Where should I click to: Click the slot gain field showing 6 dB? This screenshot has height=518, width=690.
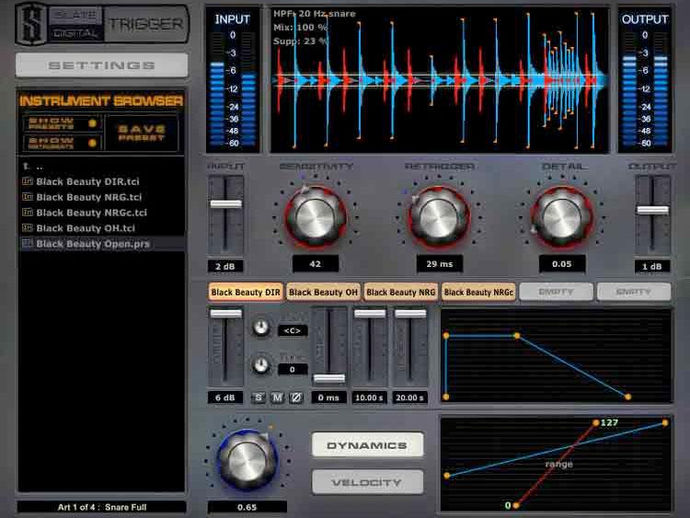pos(225,398)
